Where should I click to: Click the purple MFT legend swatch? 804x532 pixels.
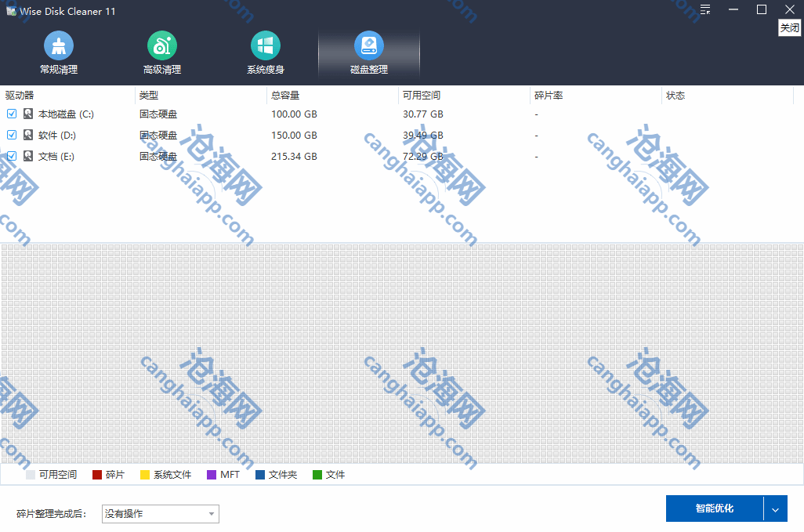click(x=212, y=475)
